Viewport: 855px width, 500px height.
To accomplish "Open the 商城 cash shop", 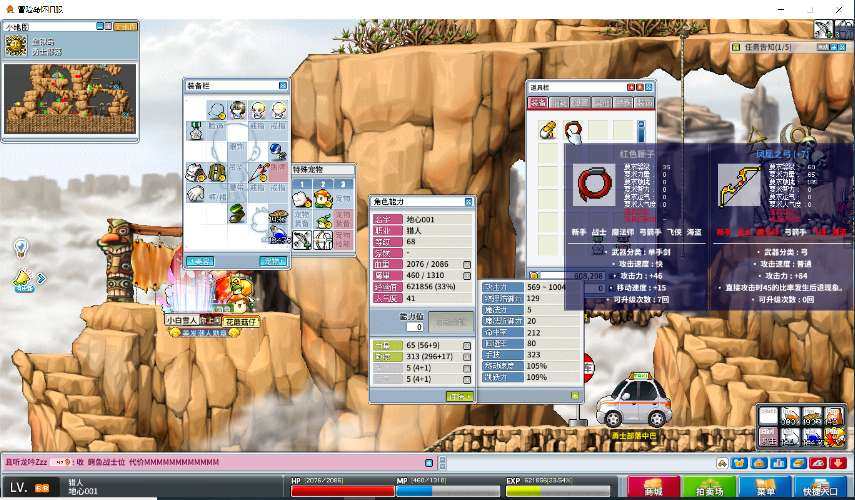I will tap(653, 486).
